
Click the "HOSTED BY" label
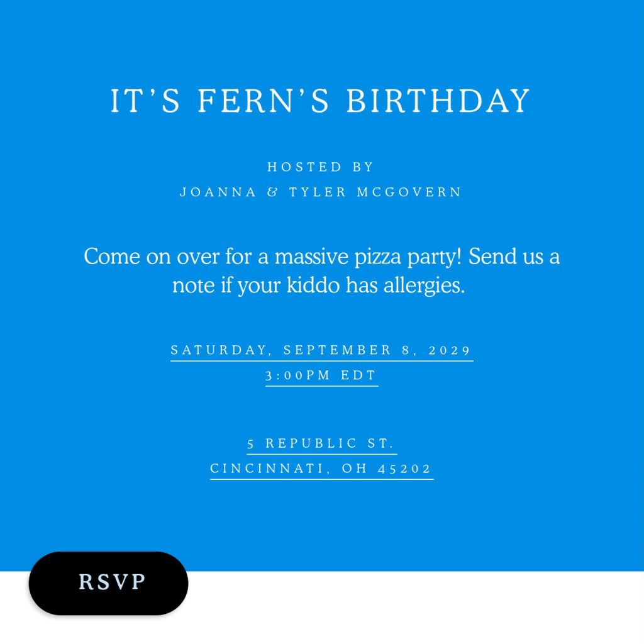coord(321,167)
